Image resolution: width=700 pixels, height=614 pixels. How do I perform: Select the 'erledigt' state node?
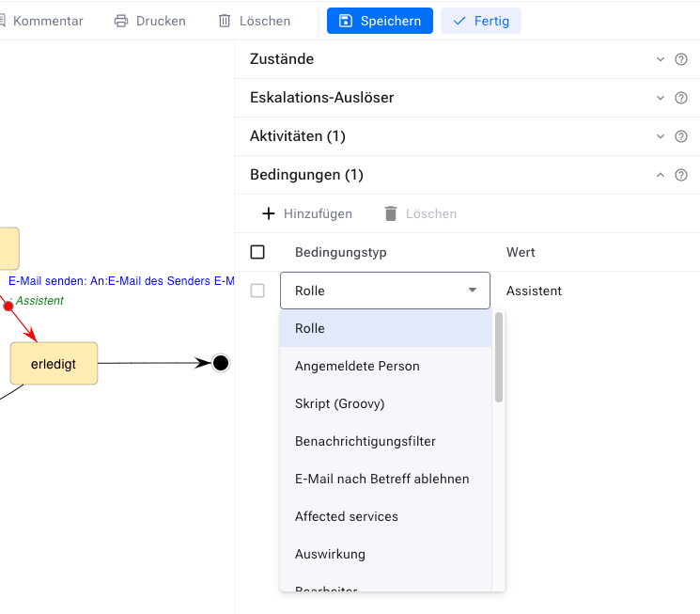tap(54, 363)
